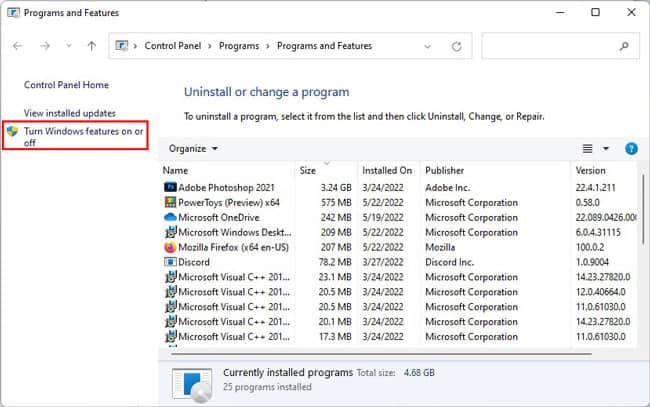Open the Organize dropdown menu
Viewport: 650px width, 407px height.
point(193,148)
